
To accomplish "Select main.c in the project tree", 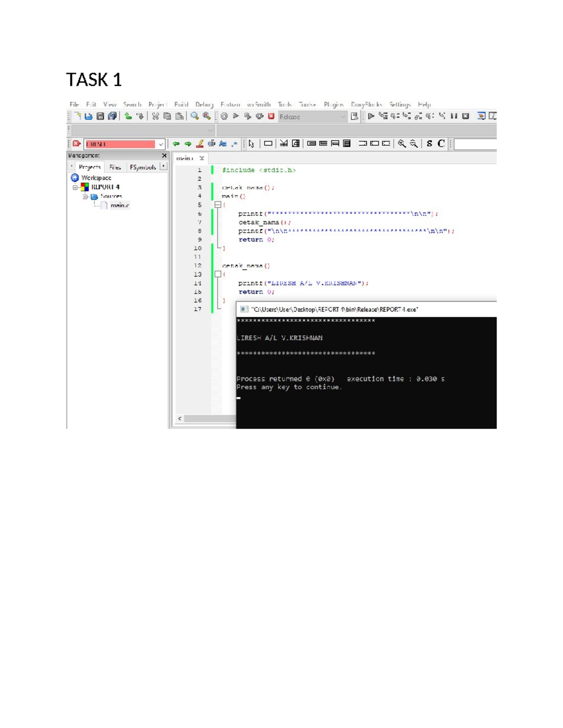I will [120, 205].
